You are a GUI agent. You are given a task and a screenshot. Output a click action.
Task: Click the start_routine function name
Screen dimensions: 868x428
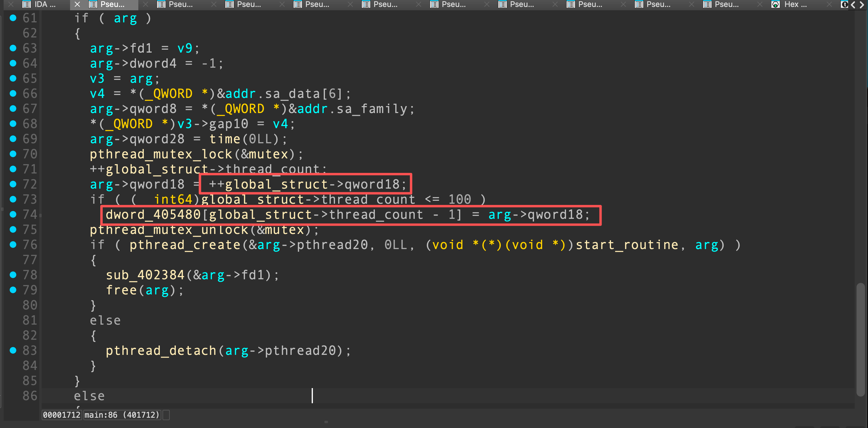[627, 245]
